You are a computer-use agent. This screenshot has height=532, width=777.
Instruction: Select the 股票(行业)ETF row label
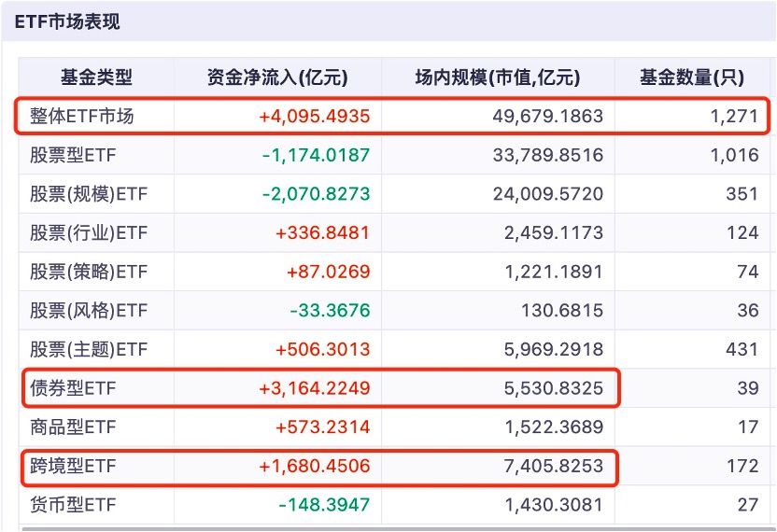pyautogui.click(x=89, y=232)
